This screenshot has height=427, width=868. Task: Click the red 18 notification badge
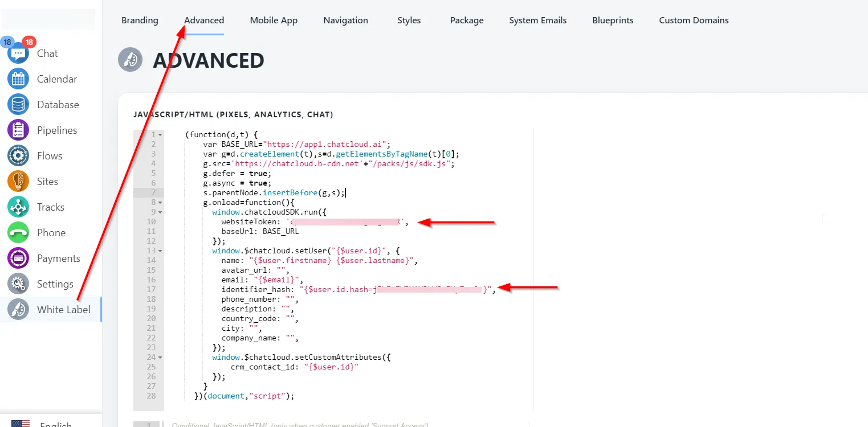(29, 42)
